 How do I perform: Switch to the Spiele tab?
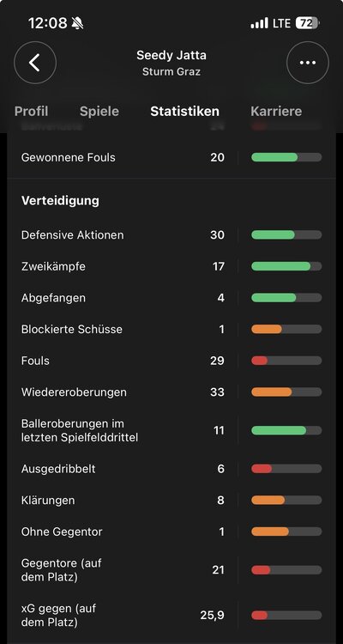pos(99,112)
